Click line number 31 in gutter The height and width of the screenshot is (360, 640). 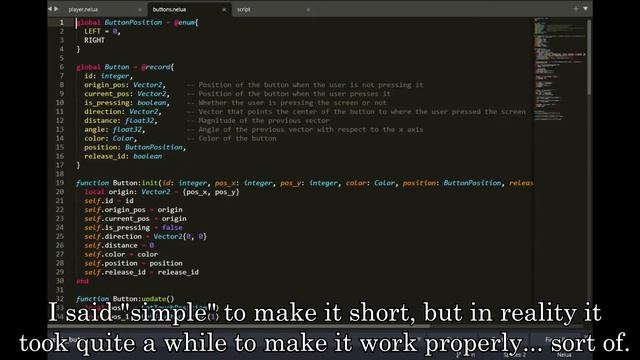(x=60, y=290)
